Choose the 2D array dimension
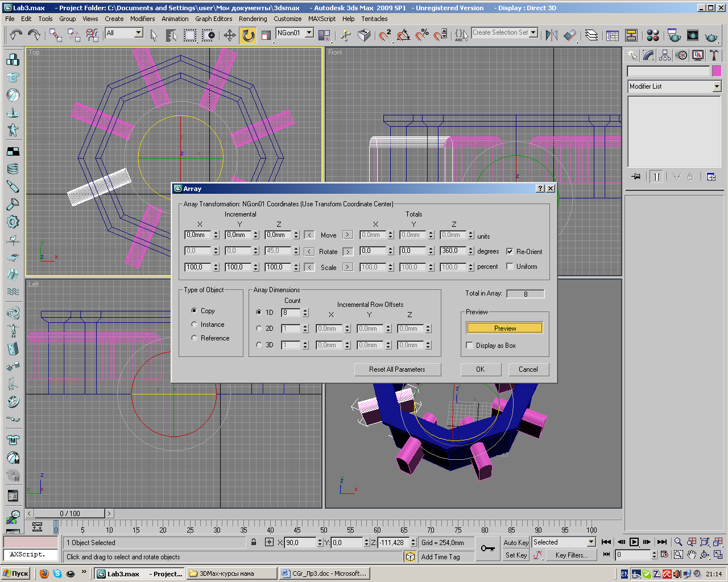The image size is (728, 582). (x=259, y=328)
